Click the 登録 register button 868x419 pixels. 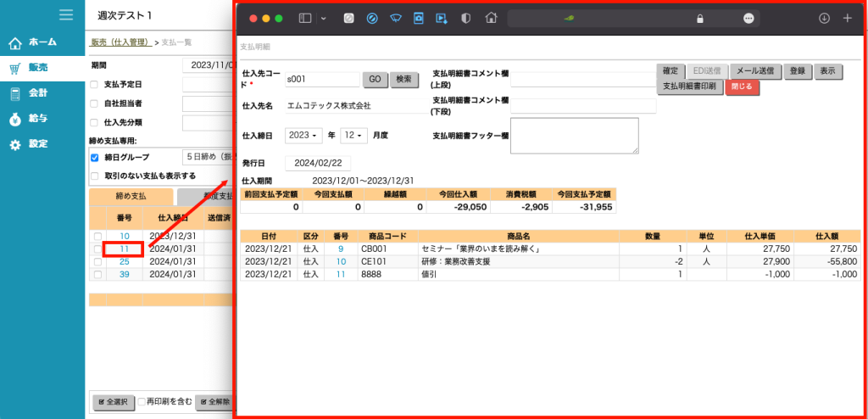[798, 71]
